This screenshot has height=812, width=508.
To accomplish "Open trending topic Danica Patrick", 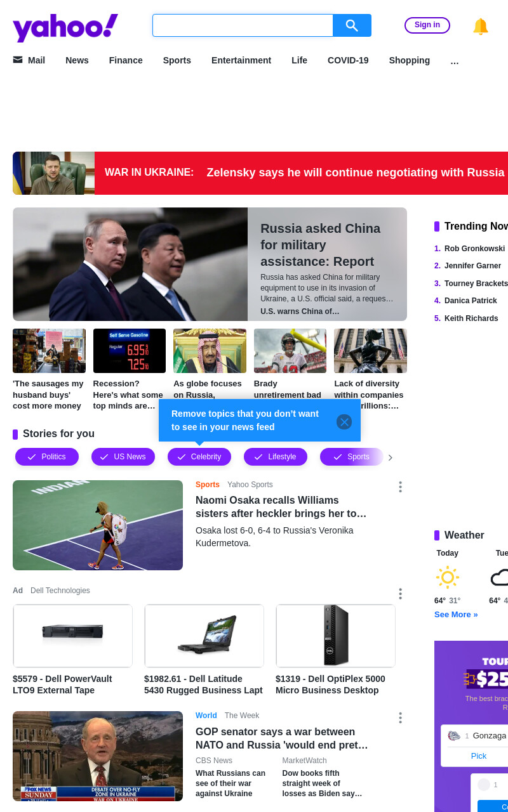I will click(471, 301).
